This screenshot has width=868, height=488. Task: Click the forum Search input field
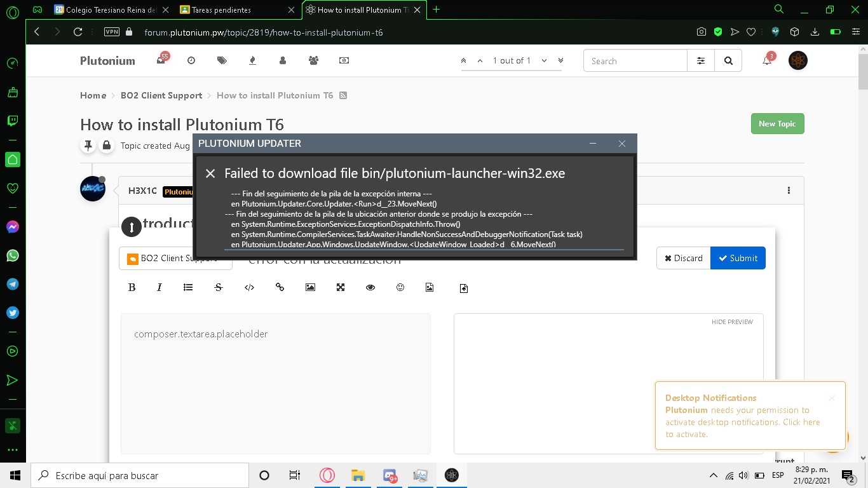coord(635,61)
